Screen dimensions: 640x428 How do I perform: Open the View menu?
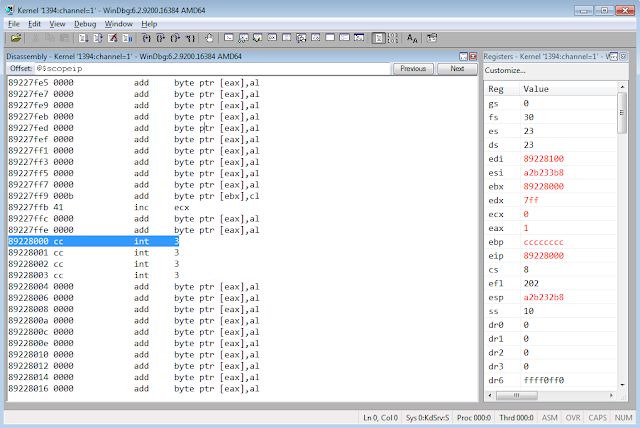[58, 22]
